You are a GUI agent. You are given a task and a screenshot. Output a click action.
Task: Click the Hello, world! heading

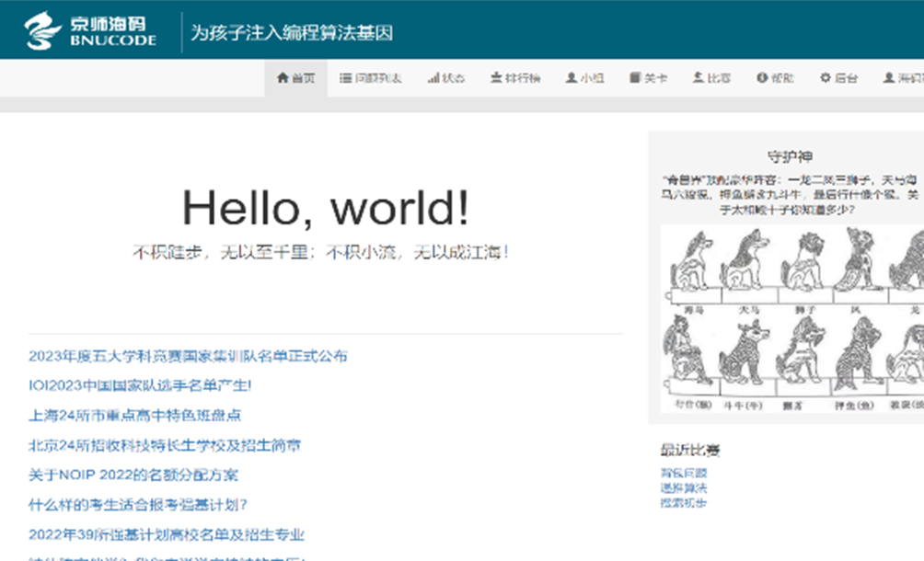(x=325, y=207)
